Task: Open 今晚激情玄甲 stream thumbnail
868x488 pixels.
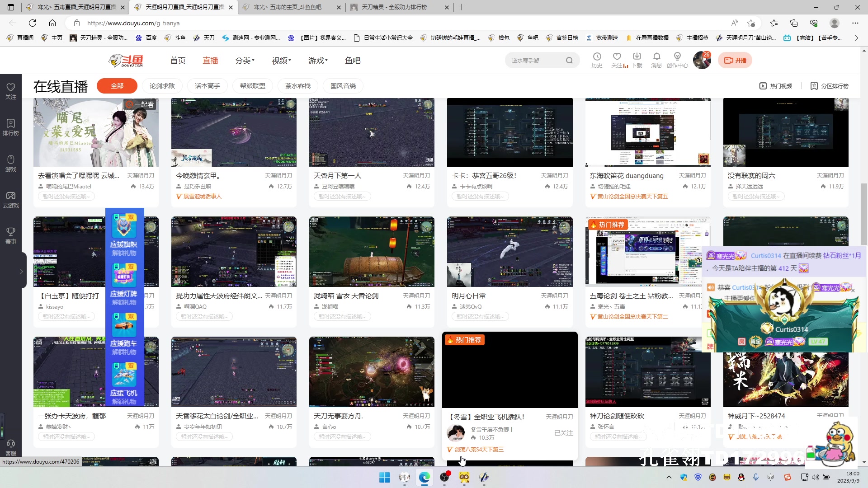Action: (234, 132)
